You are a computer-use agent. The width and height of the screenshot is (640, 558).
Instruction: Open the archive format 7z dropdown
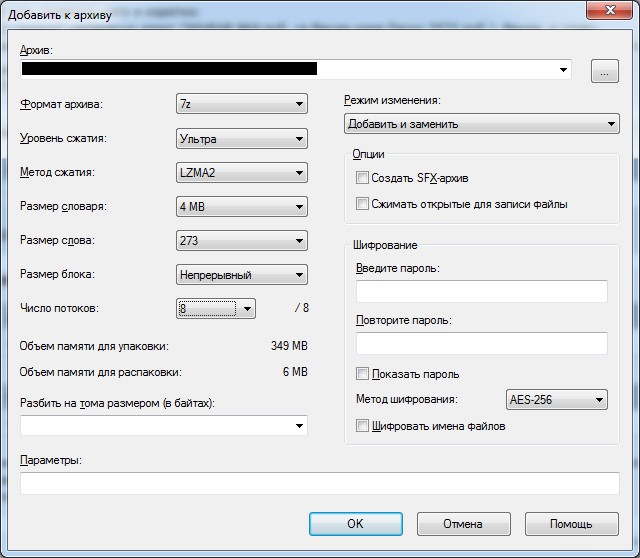point(241,104)
